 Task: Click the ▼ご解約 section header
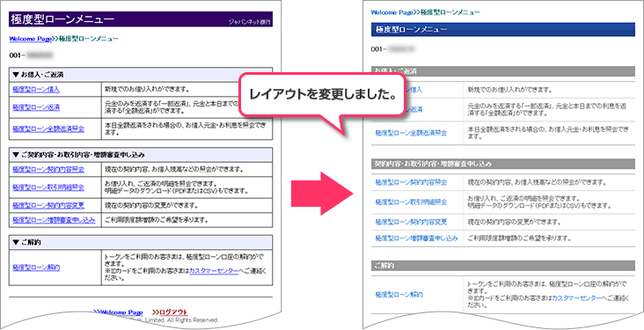point(141,243)
